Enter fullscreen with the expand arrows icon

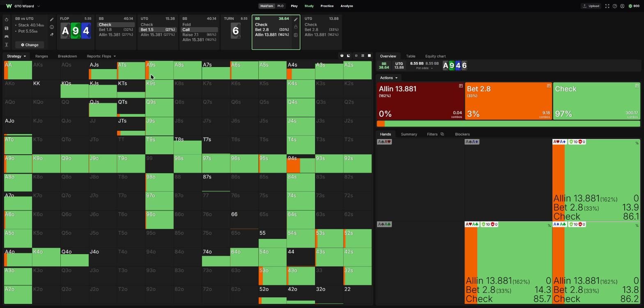point(607,6)
